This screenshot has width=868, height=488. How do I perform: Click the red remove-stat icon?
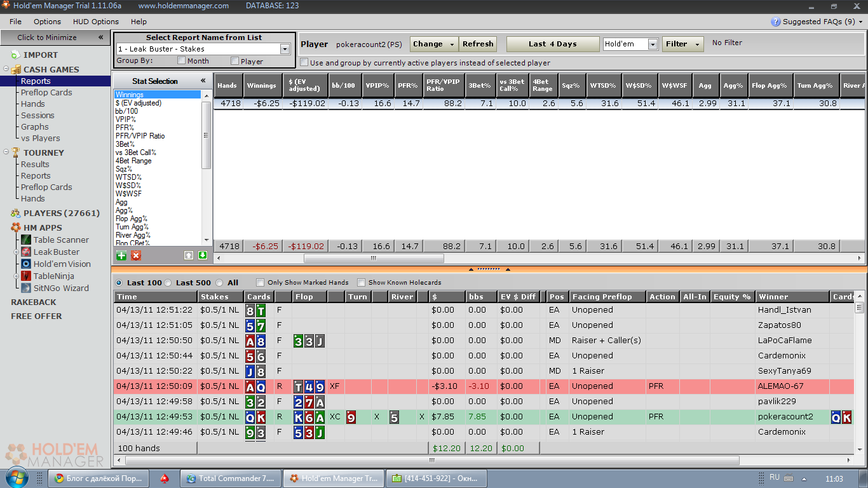point(136,255)
